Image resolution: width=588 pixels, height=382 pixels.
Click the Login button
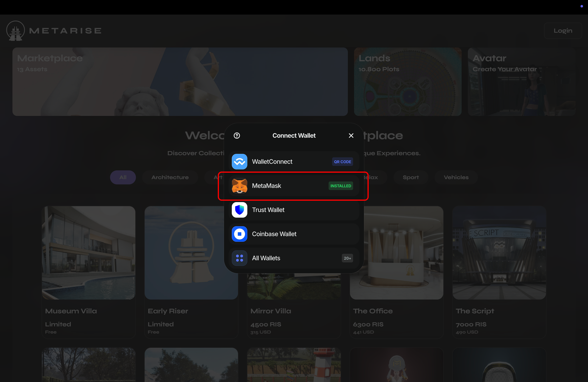coord(563,31)
